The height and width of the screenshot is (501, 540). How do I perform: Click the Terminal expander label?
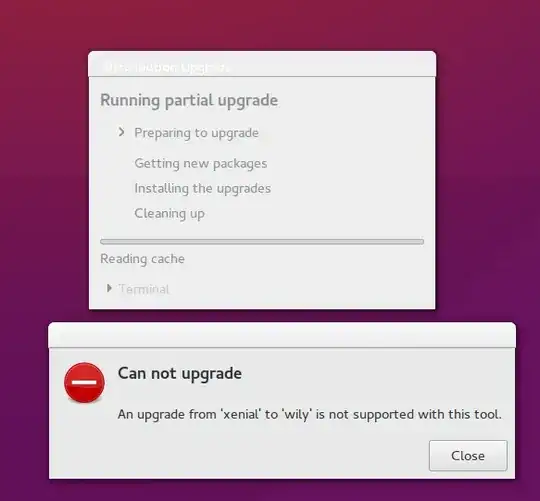pyautogui.click(x=144, y=289)
